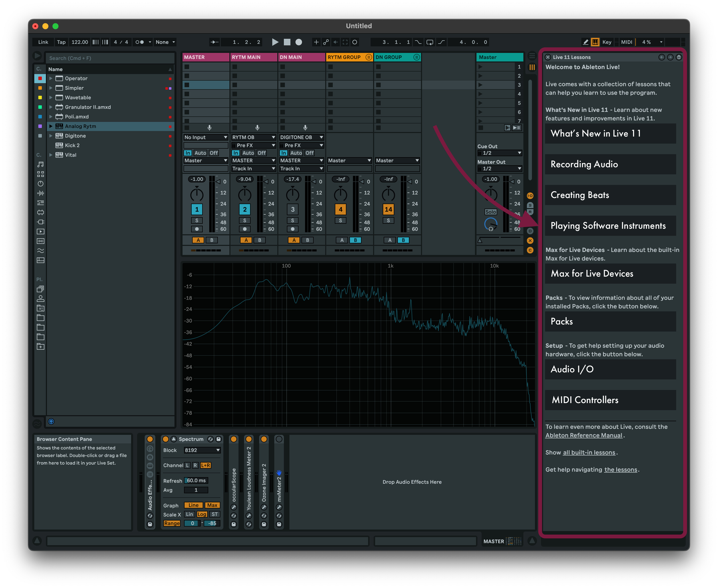Click the Spectrum device save preset icon
Screen dimensions: 718x588
219,439
